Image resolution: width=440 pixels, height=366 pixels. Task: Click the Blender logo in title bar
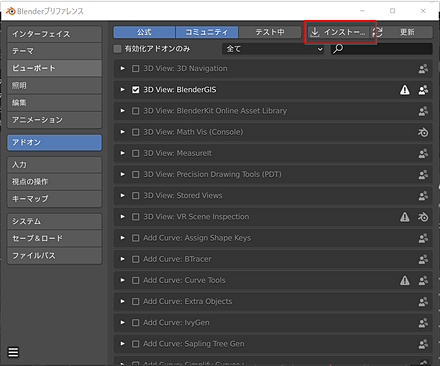pos(11,11)
